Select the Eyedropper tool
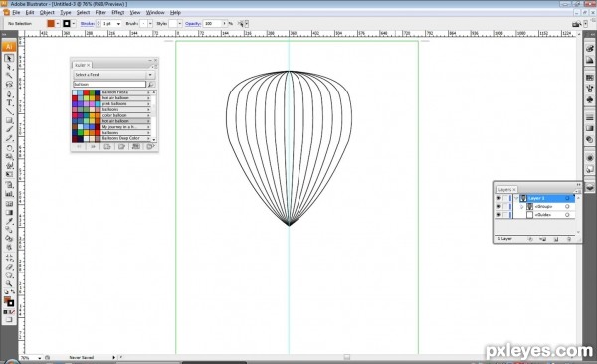 9,221
